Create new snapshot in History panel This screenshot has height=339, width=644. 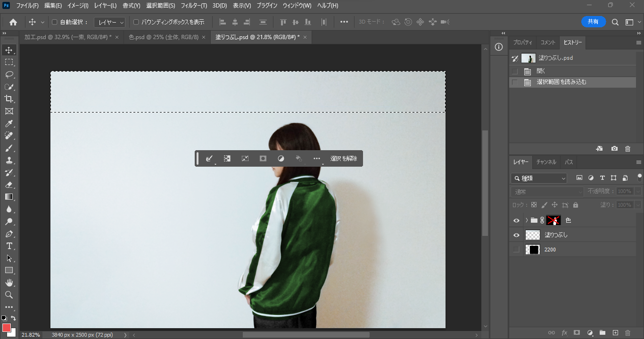click(x=614, y=149)
